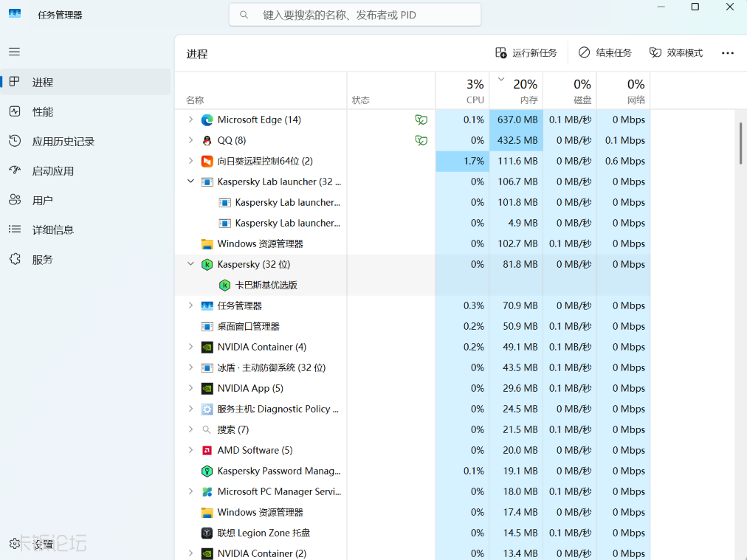Click the QQ penguin icon
Screen dimensions: 747x560
tap(207, 140)
